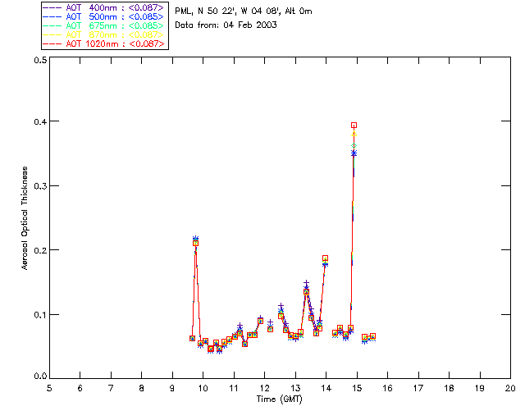
Task: Click the 16 on the time axis
Action: (387, 388)
